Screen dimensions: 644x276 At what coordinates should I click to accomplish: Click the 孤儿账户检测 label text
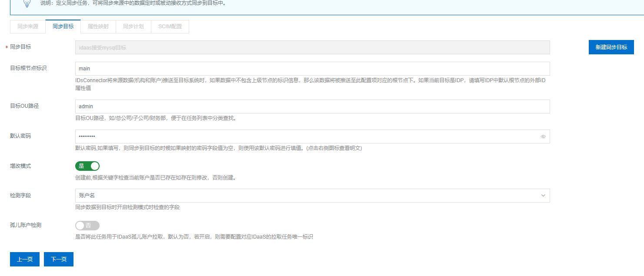(x=26, y=225)
